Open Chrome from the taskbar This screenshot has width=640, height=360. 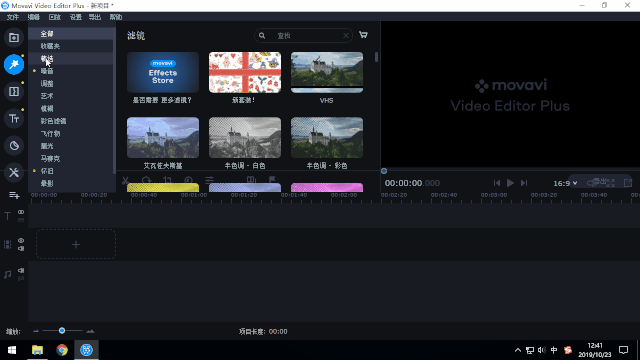(x=62, y=350)
